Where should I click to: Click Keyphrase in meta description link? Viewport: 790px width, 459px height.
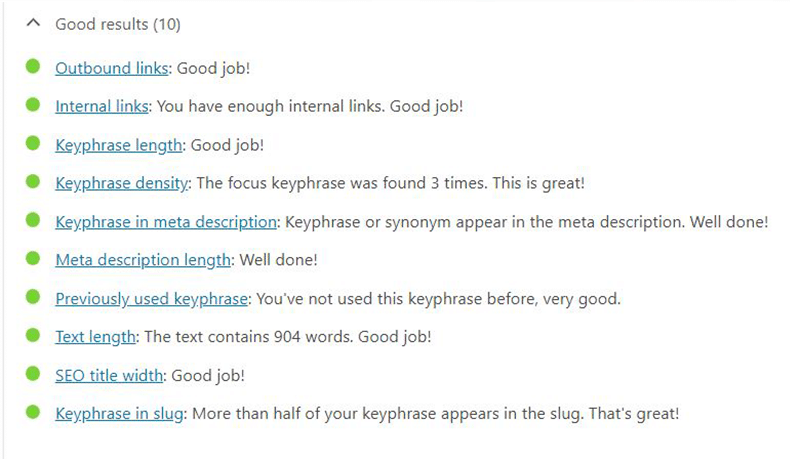pyautogui.click(x=165, y=222)
